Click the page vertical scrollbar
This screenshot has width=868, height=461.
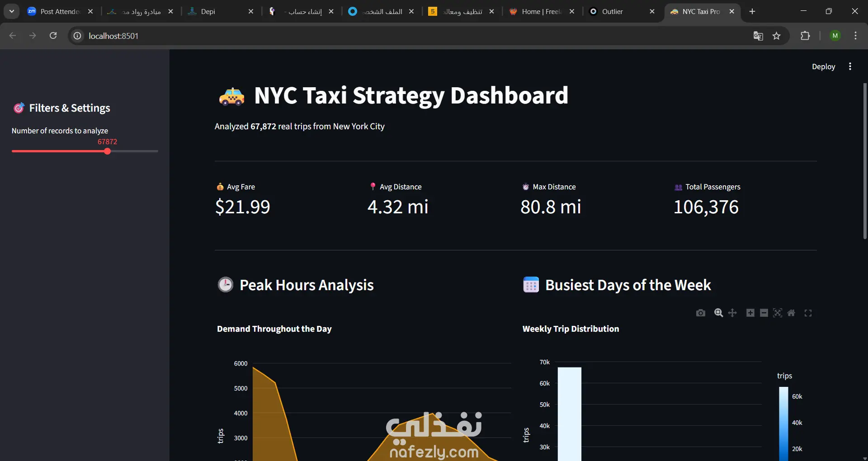pos(865,160)
